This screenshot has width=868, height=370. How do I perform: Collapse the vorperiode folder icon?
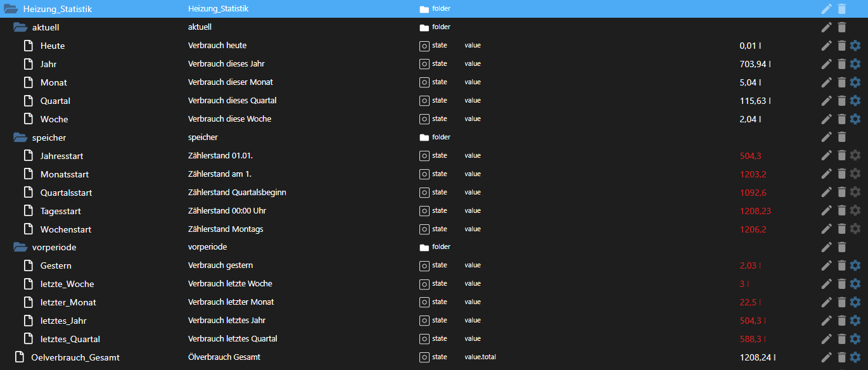click(20, 247)
